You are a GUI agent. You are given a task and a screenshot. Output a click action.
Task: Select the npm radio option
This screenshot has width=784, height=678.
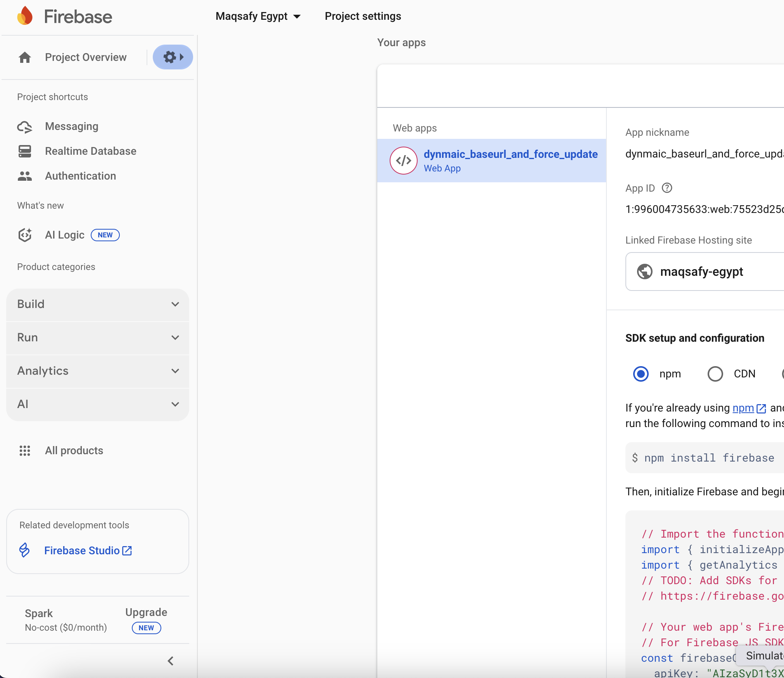[x=641, y=374]
